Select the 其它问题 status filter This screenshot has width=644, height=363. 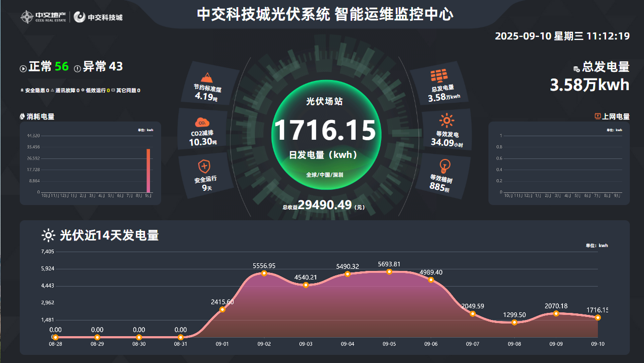click(126, 91)
